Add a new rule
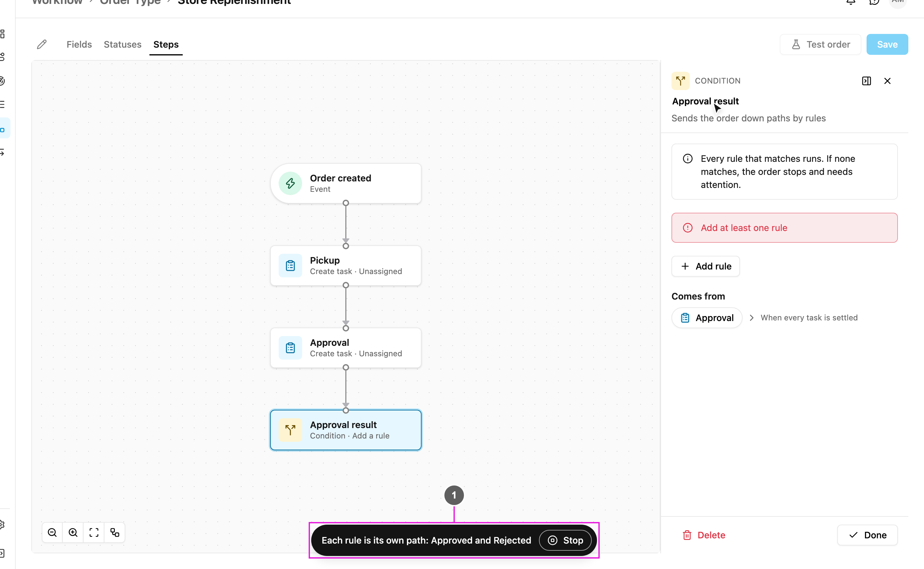The width and height of the screenshot is (924, 569). click(x=705, y=266)
